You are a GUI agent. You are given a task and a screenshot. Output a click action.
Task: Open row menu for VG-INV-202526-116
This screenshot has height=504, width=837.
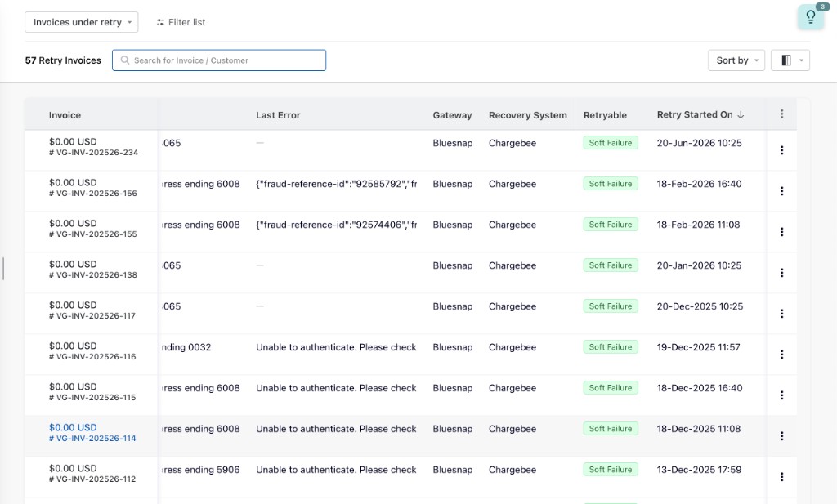pyautogui.click(x=781, y=355)
